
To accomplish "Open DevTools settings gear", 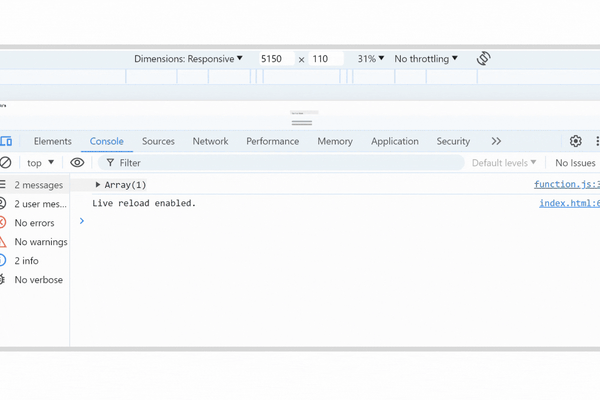I will 576,141.
